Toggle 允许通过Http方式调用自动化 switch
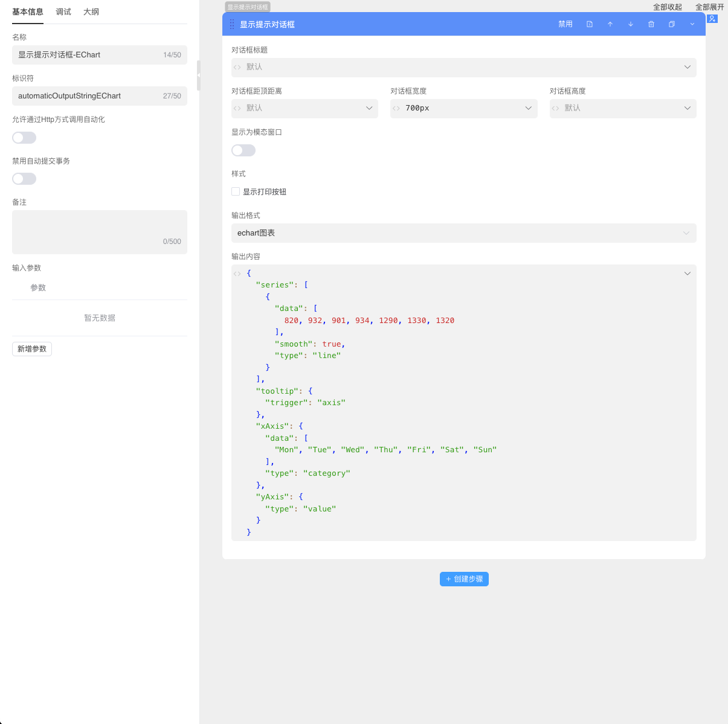728x724 pixels. (24, 138)
